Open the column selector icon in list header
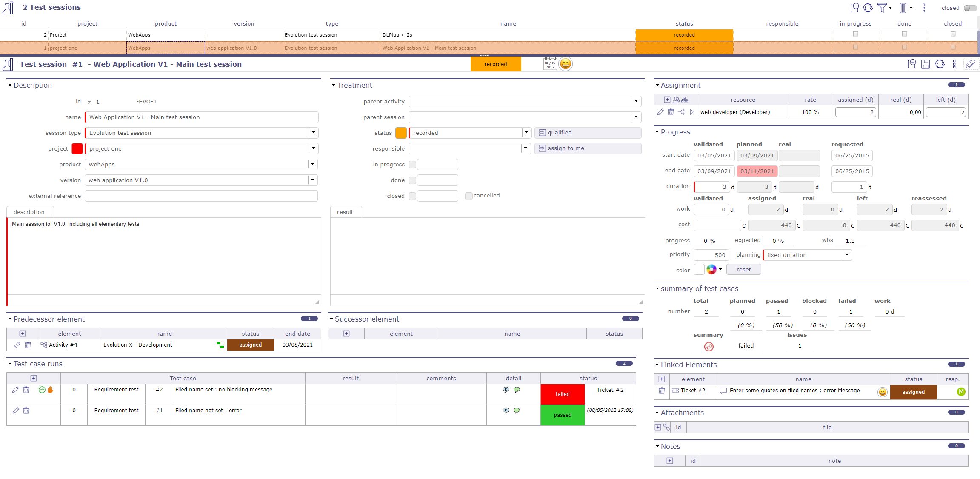The width and height of the screenshot is (980, 479). coord(903,8)
